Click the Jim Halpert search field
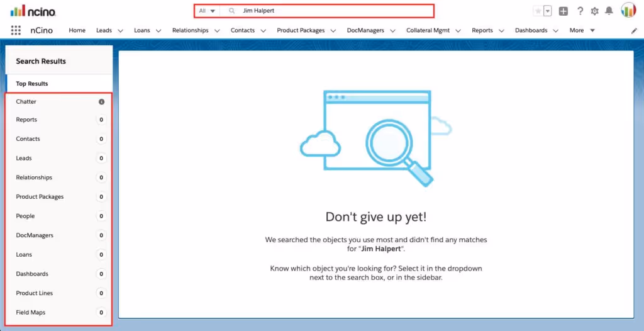The width and height of the screenshot is (644, 331). [x=326, y=11]
